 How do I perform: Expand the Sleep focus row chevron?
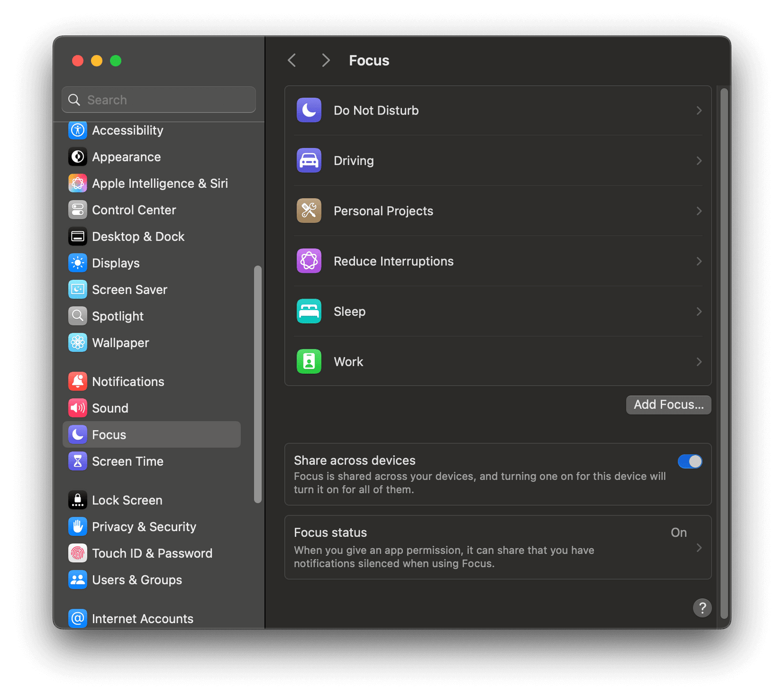click(x=699, y=311)
